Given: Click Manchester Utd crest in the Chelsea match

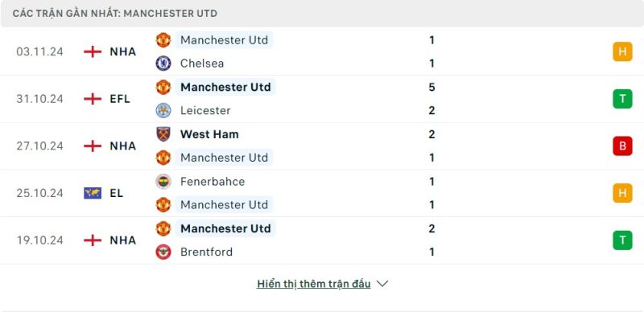Looking at the screenshot, I should pyautogui.click(x=163, y=40).
